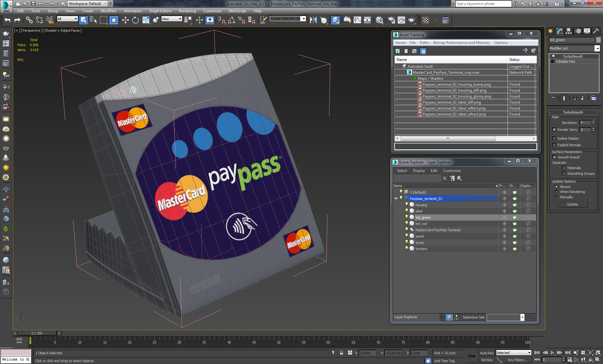Image resolution: width=603 pixels, height=364 pixels.
Task: Open Bitmap Performance and Memory menu
Action: pos(461,43)
